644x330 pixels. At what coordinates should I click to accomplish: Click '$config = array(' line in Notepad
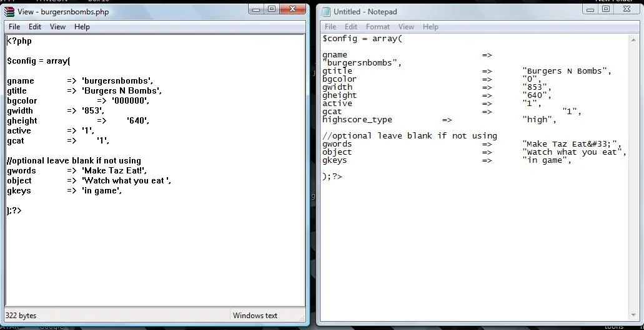click(x=362, y=39)
